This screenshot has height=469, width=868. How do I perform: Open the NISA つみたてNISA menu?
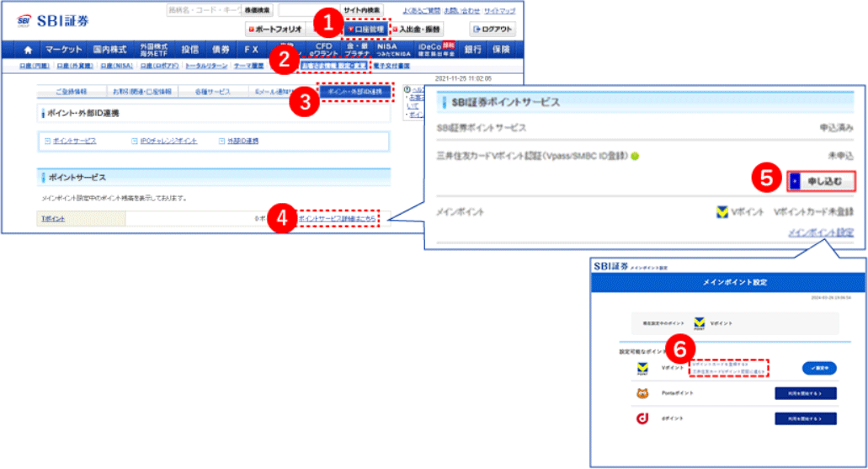click(x=394, y=50)
